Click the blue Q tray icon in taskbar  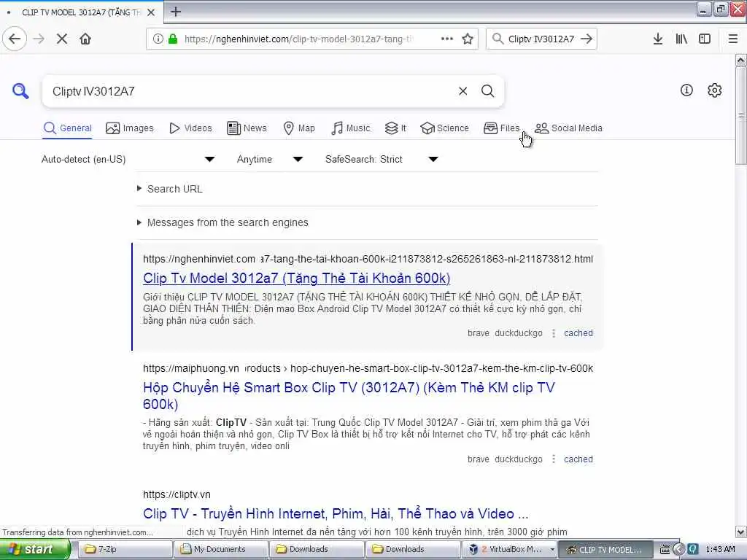pyautogui.click(x=693, y=550)
